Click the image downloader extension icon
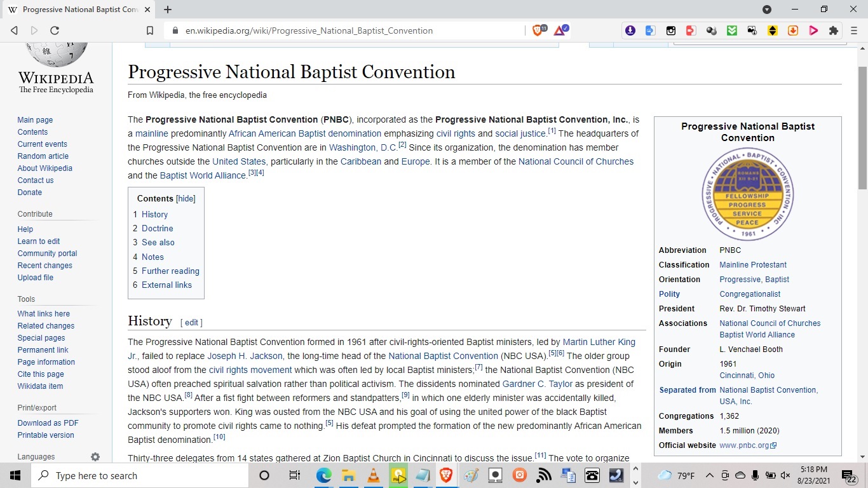Viewport: 868px width, 488px height. (752, 30)
